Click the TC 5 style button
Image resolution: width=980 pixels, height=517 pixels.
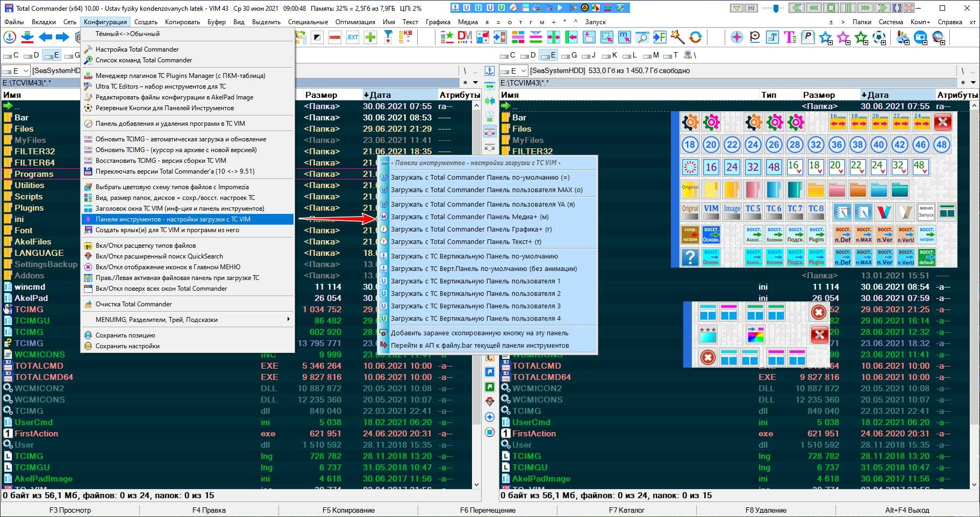point(753,212)
